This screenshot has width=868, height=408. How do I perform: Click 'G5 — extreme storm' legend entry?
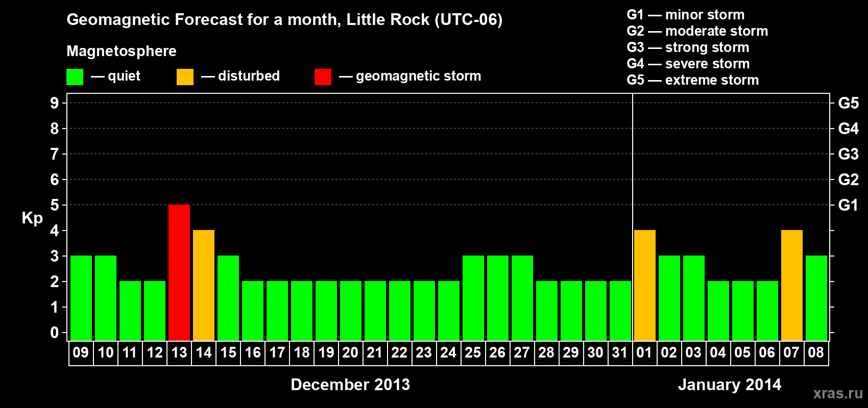[x=693, y=80]
